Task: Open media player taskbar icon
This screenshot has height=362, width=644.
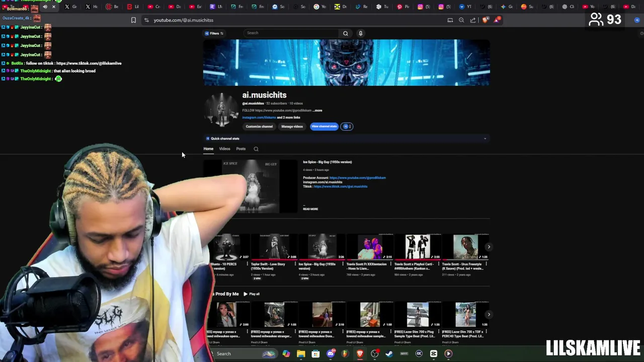Action: (x=448, y=354)
